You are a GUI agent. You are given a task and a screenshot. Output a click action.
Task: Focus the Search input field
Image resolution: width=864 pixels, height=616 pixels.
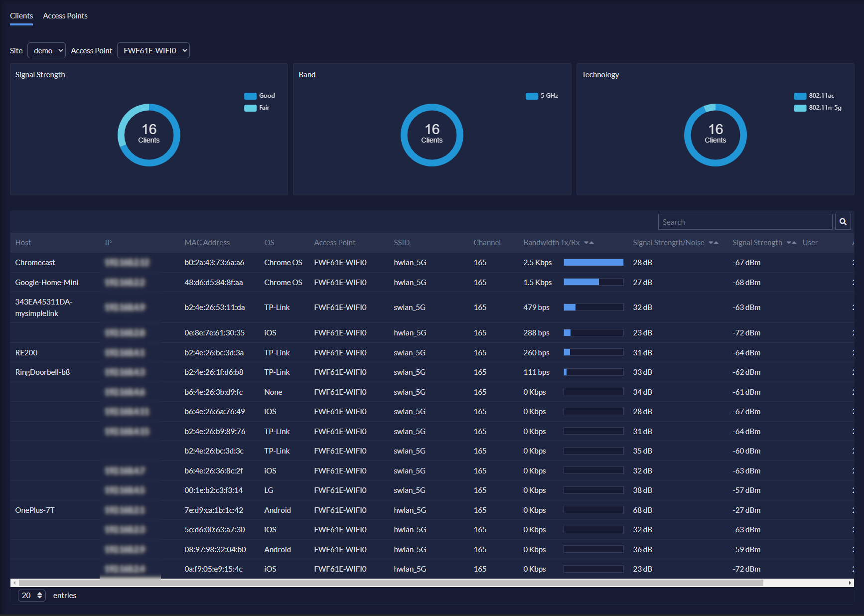point(745,222)
